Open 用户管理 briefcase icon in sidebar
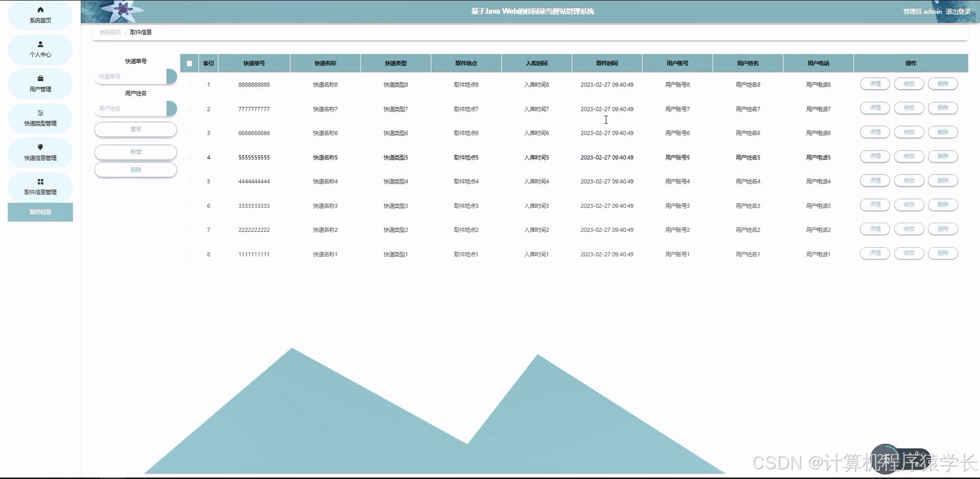This screenshot has width=980, height=479. point(40,79)
